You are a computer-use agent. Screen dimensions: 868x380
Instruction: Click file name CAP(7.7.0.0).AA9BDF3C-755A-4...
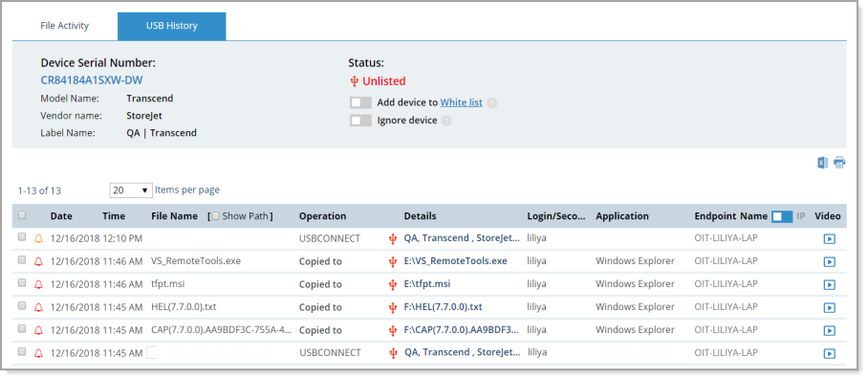pyautogui.click(x=222, y=330)
